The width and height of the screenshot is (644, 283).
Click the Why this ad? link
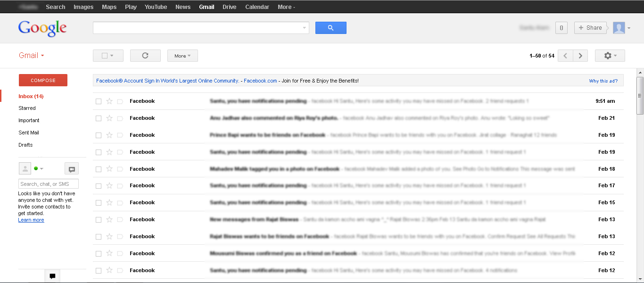click(x=603, y=81)
